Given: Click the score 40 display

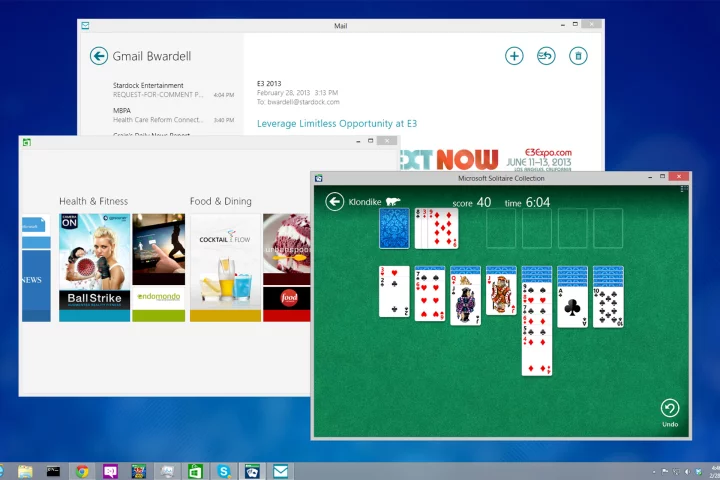Looking at the screenshot, I should click(x=472, y=202).
